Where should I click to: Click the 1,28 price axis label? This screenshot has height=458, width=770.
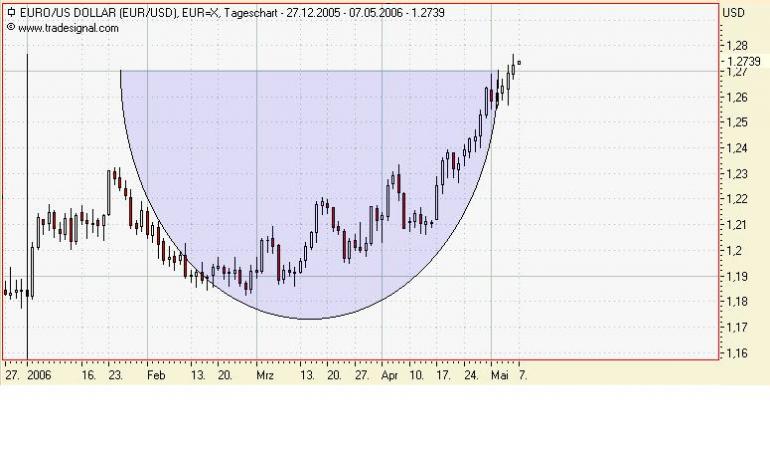[x=737, y=46]
